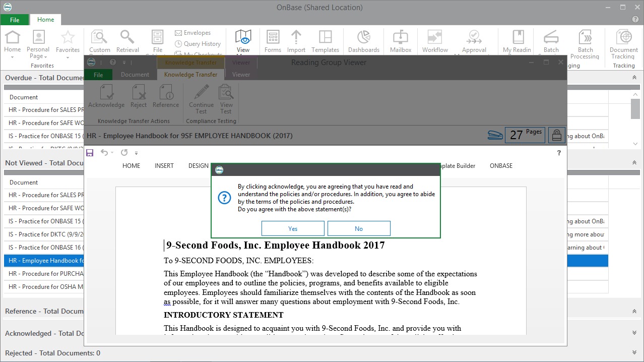
Task: Open Retrieval magnifier in the ribbon
Action: tap(127, 41)
